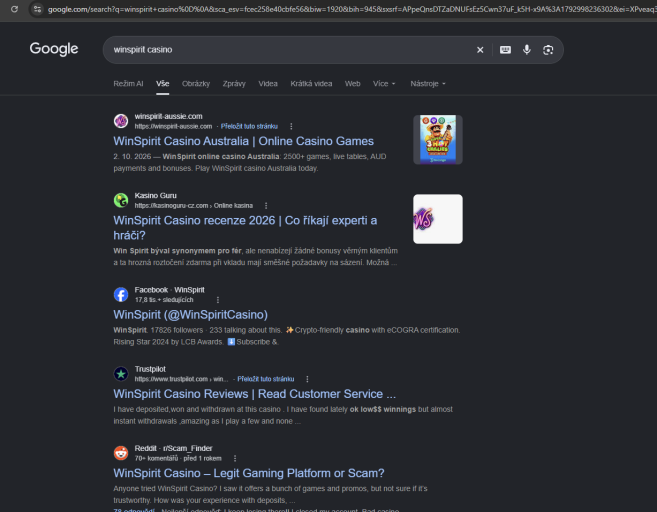Open the site info icon beside the URL
Screen dimensions: 657x512
pyautogui.click(x=37, y=9)
